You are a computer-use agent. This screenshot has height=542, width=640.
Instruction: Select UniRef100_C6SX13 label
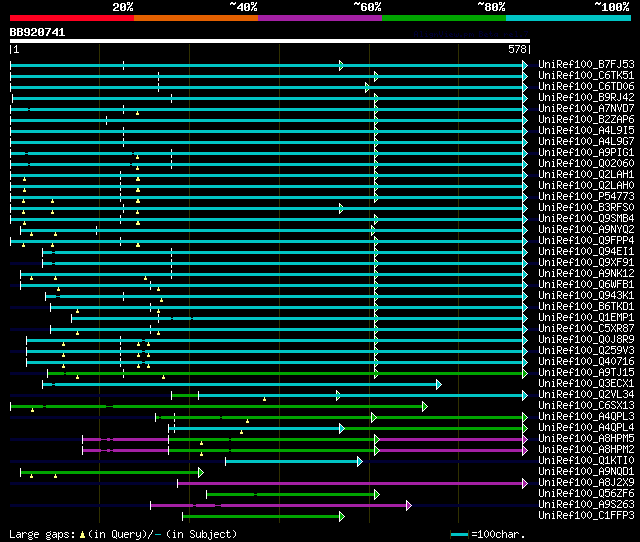(586, 406)
